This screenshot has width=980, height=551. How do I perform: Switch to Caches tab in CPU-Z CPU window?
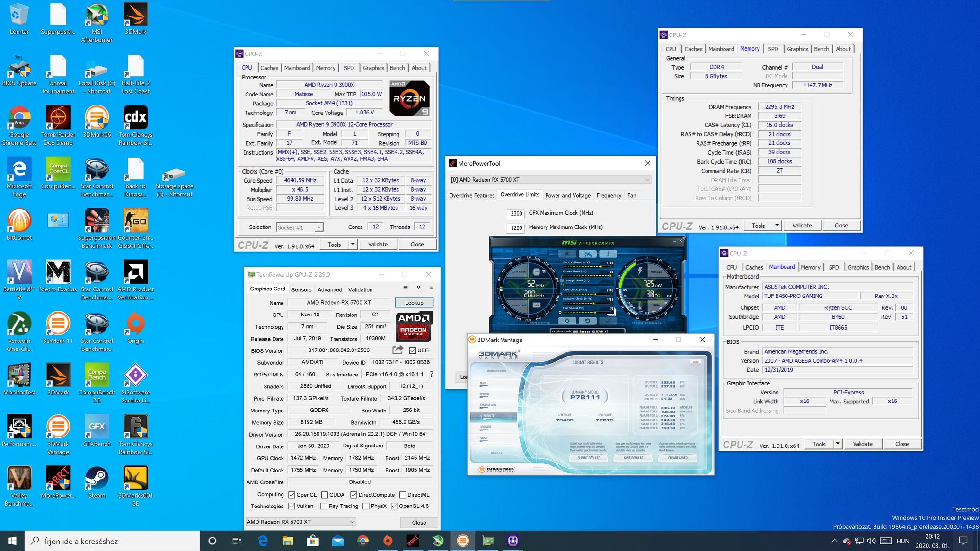269,68
